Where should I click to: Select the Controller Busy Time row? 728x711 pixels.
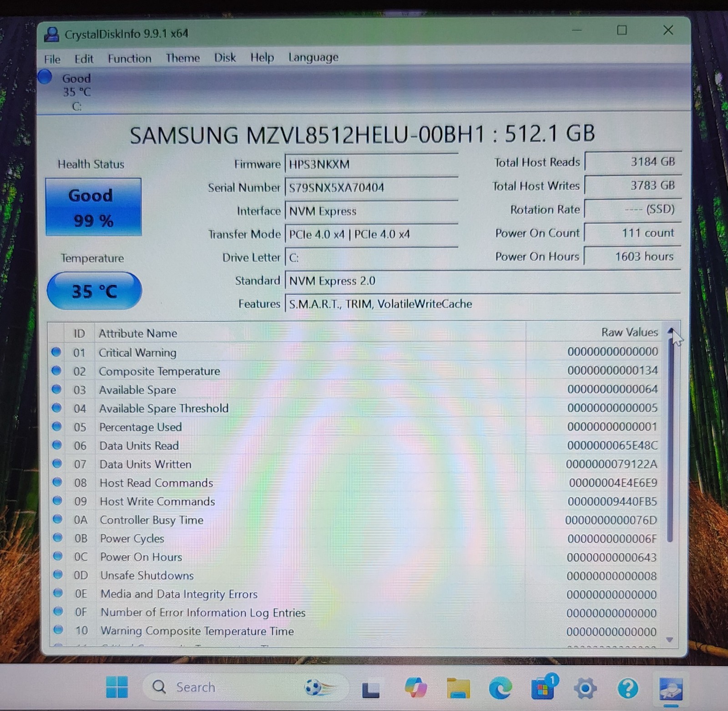click(355, 520)
